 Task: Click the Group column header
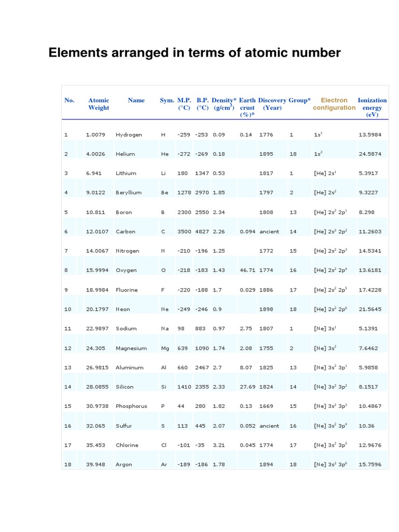click(299, 100)
